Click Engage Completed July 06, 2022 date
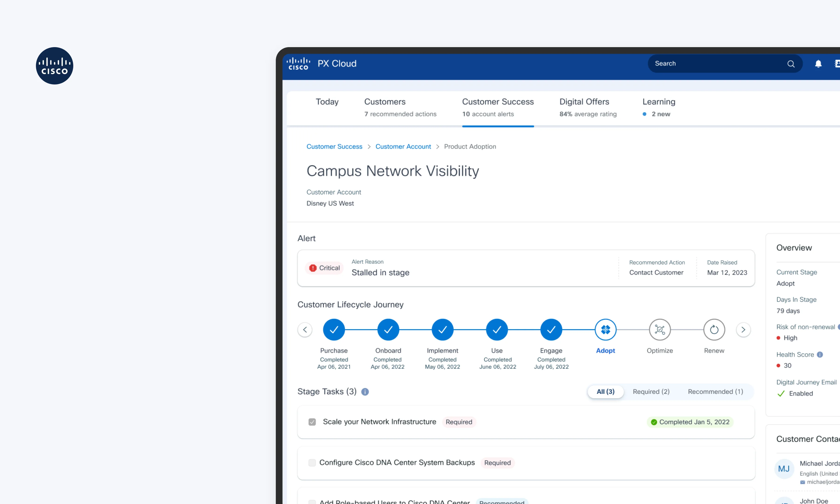 click(551, 367)
